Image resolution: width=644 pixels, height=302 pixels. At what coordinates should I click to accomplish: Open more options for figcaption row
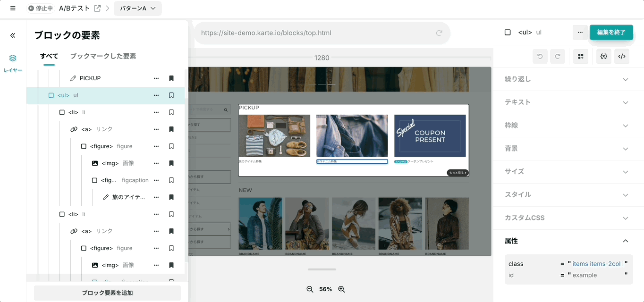click(x=156, y=180)
